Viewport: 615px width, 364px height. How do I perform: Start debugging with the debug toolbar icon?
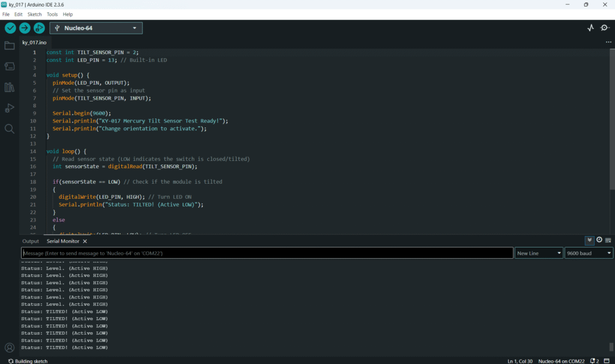click(x=39, y=28)
